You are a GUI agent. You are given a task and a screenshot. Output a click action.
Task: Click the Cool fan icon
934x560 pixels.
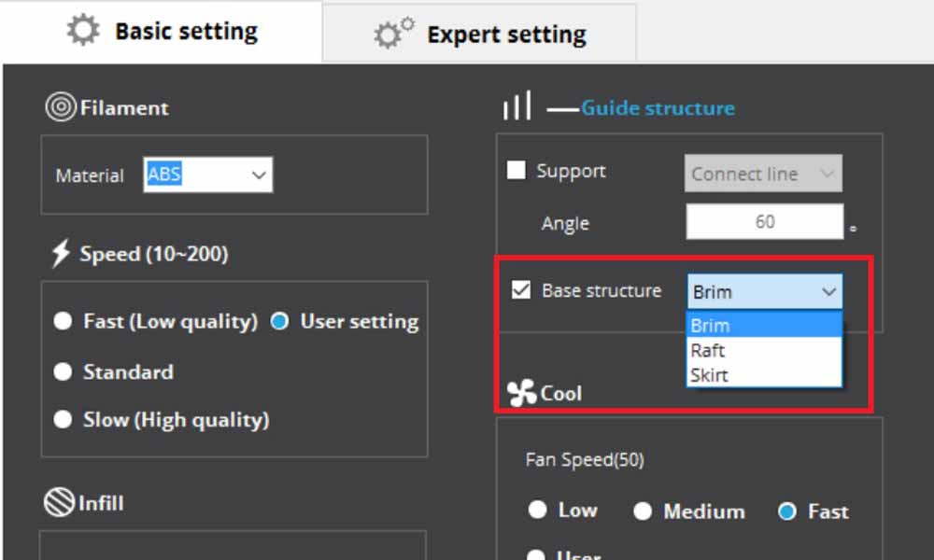[x=522, y=393]
